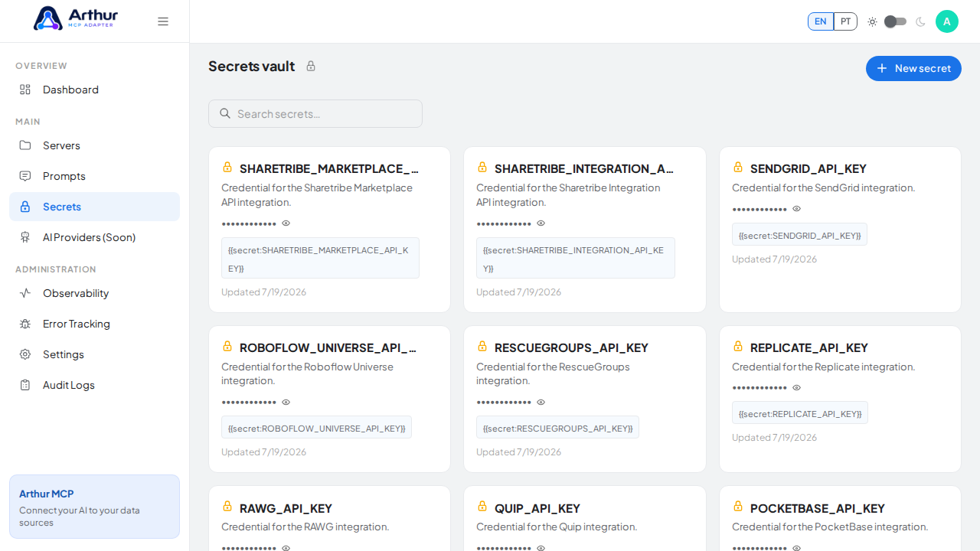This screenshot has height=551, width=980.
Task: Show the SENDGRID_API_KEY value via eye icon
Action: point(797,209)
